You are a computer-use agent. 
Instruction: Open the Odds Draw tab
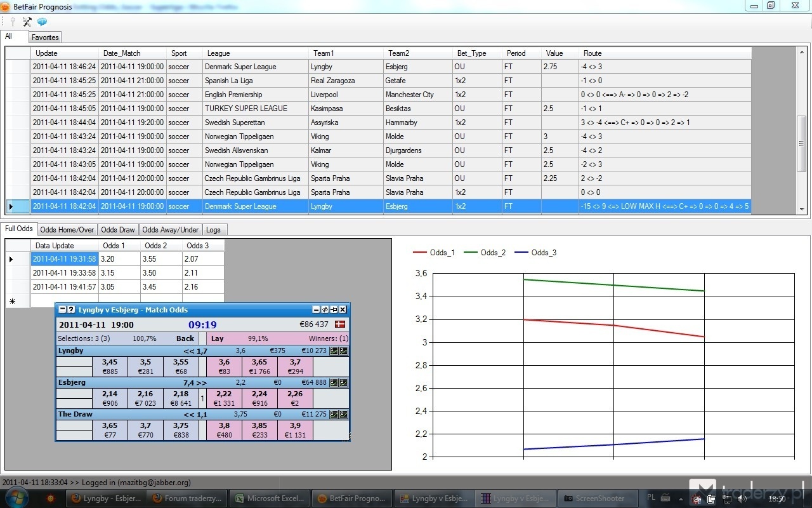118,230
